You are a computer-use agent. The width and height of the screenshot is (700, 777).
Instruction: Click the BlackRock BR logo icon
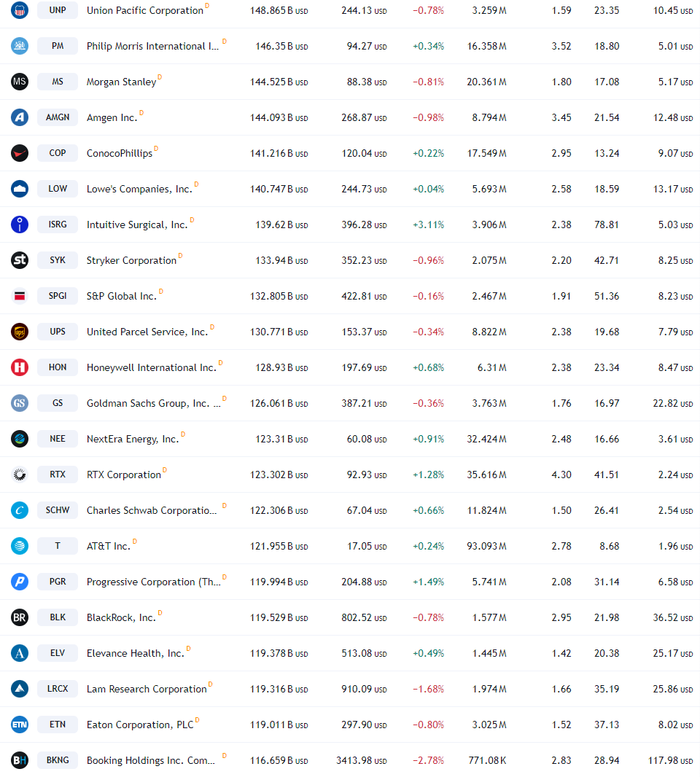(x=20, y=617)
